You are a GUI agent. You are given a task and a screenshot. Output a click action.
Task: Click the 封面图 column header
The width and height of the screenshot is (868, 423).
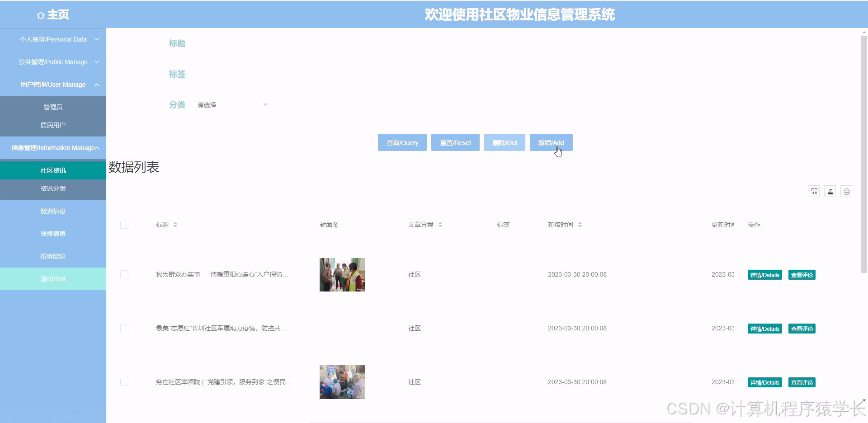point(329,225)
